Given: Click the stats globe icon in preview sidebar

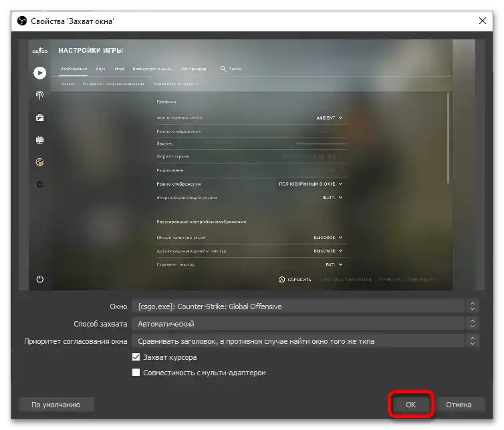Looking at the screenshot, I should [40, 162].
